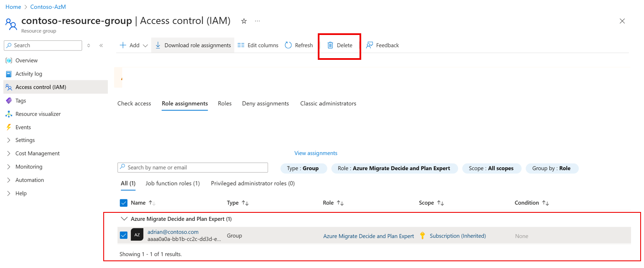Sort by Type column arrows
The width and height of the screenshot is (644, 268).
point(245,203)
